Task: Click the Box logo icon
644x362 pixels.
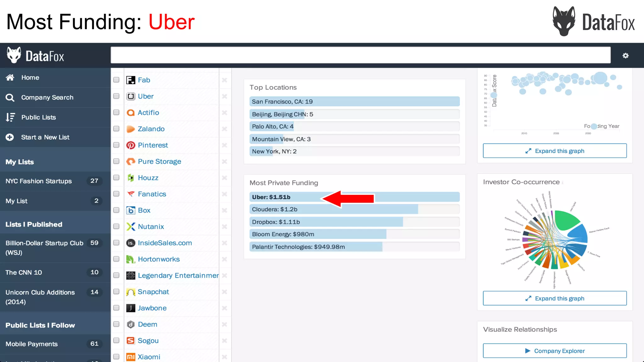Action: 130,210
